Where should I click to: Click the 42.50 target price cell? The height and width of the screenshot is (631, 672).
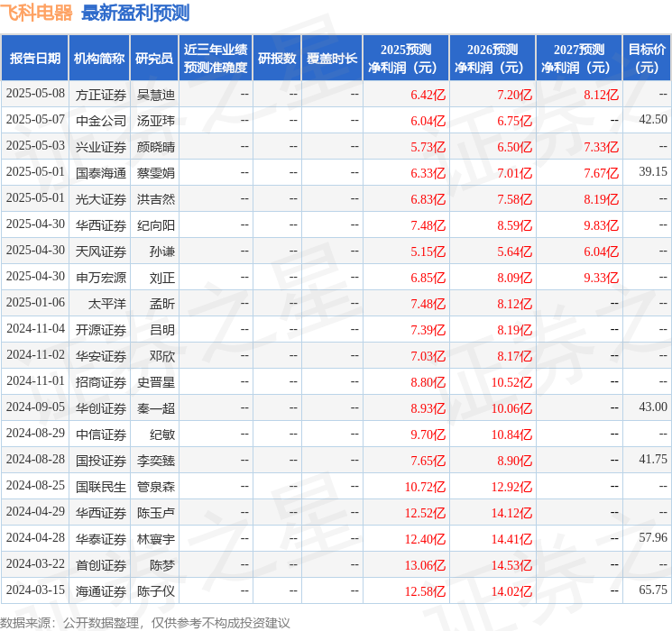pyautogui.click(x=653, y=120)
